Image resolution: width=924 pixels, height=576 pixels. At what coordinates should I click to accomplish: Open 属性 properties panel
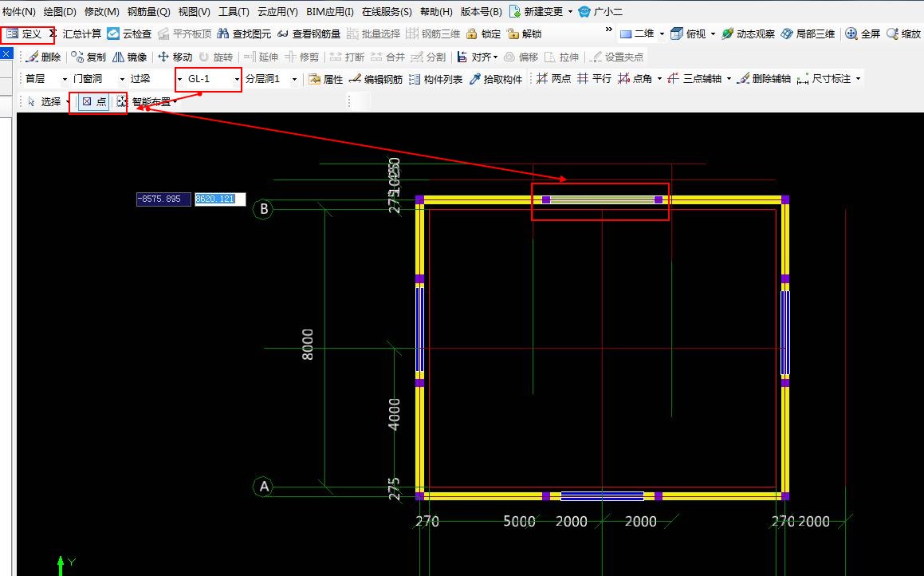[326, 79]
